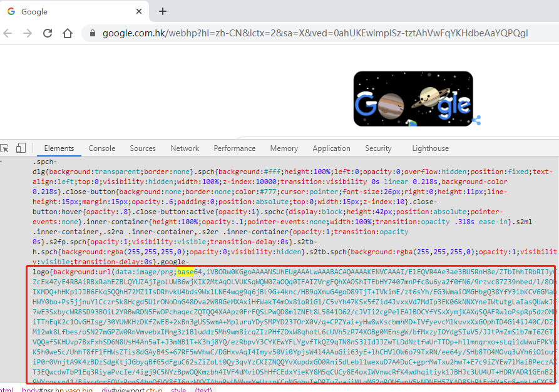Select div#viewport breadcrumb item
The height and width of the screenshot is (392, 559).
coord(132,389)
